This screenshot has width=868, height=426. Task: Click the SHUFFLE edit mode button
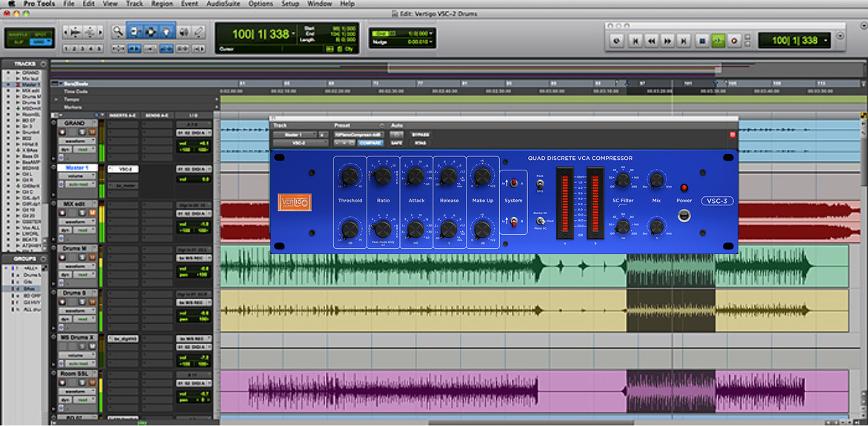[x=19, y=34]
